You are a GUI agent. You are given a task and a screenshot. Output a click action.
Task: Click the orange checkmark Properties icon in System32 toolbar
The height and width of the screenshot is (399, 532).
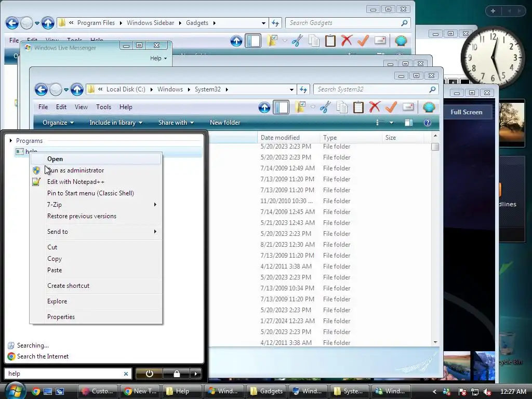(391, 107)
